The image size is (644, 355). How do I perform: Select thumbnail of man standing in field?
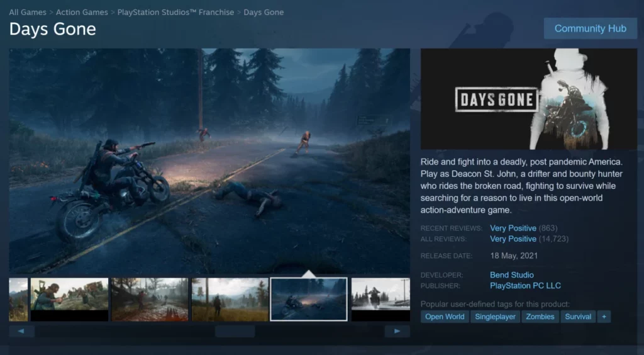click(x=230, y=299)
